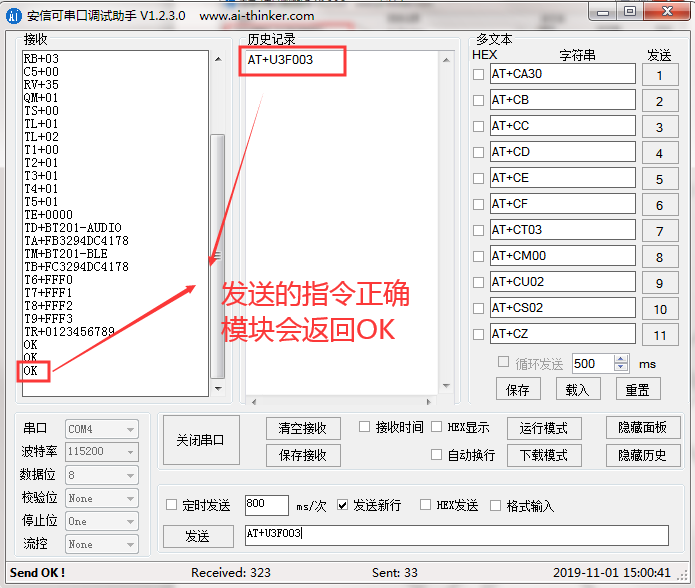Click the 保存 save button
This screenshot has height=588, width=695.
click(518, 389)
